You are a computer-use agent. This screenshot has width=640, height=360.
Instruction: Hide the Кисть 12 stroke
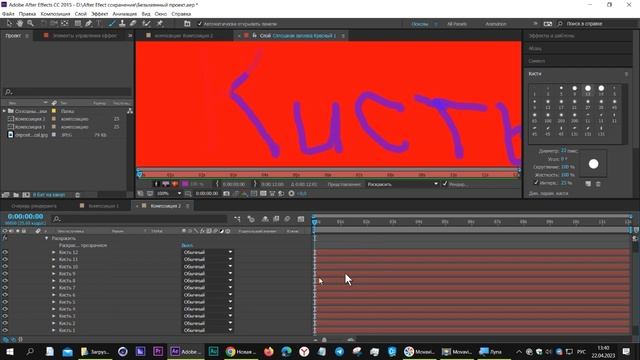pos(5,253)
